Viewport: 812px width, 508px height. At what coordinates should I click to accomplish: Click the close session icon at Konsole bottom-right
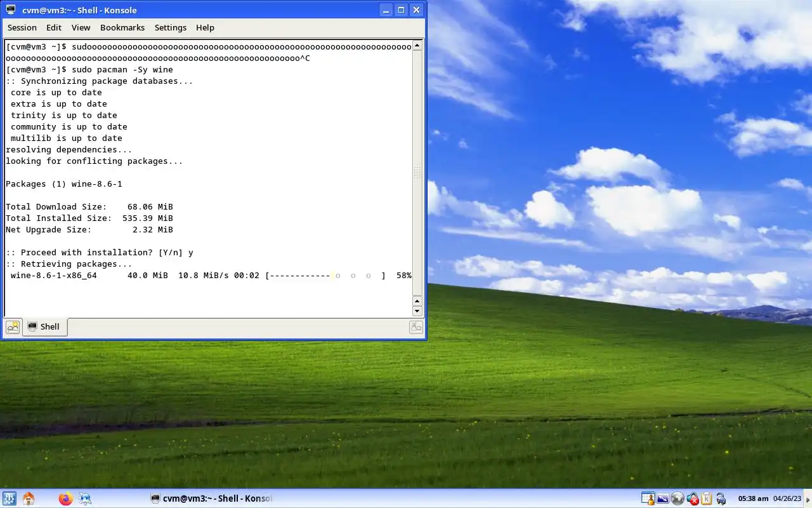coord(416,327)
